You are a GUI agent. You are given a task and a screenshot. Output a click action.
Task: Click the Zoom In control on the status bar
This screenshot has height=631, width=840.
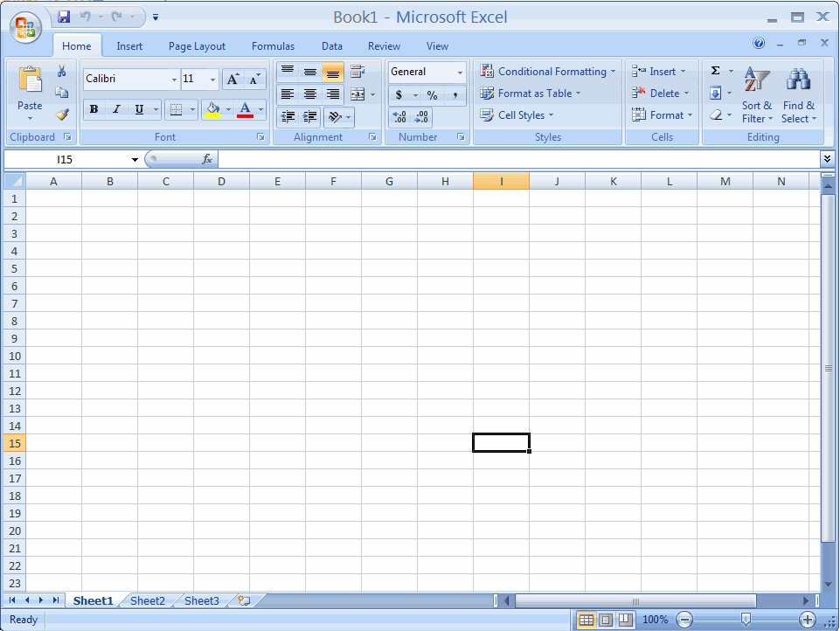[809, 620]
